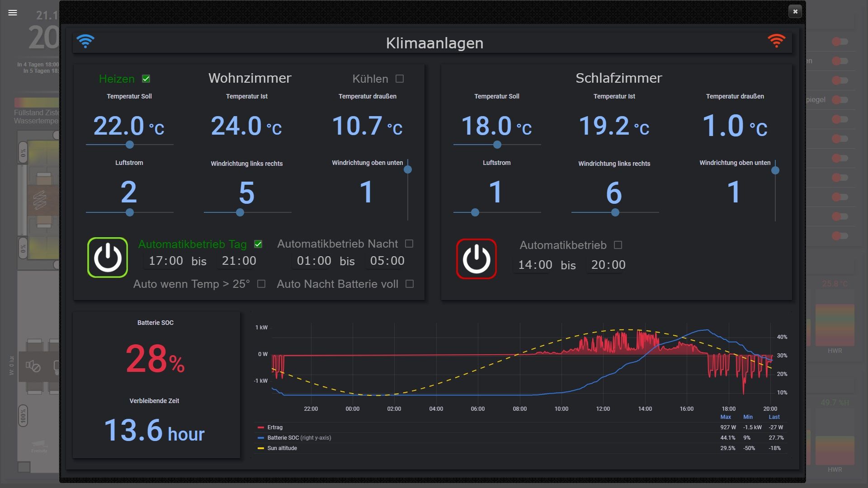Toggle top switch in background right panel
The height and width of the screenshot is (488, 868).
(x=840, y=42)
